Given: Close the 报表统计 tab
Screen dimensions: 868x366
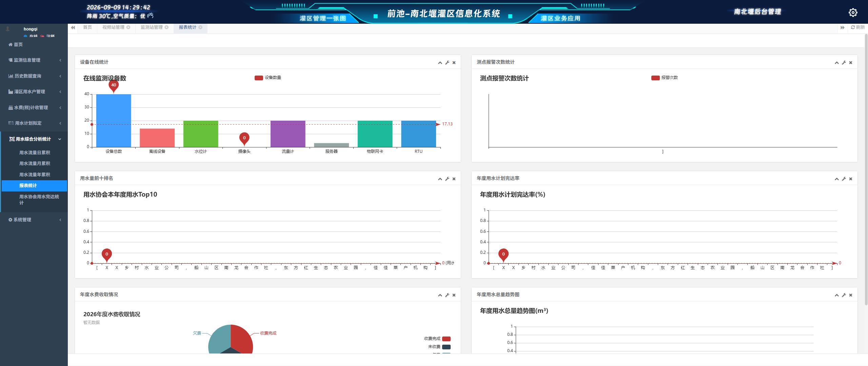Looking at the screenshot, I should click(201, 27).
